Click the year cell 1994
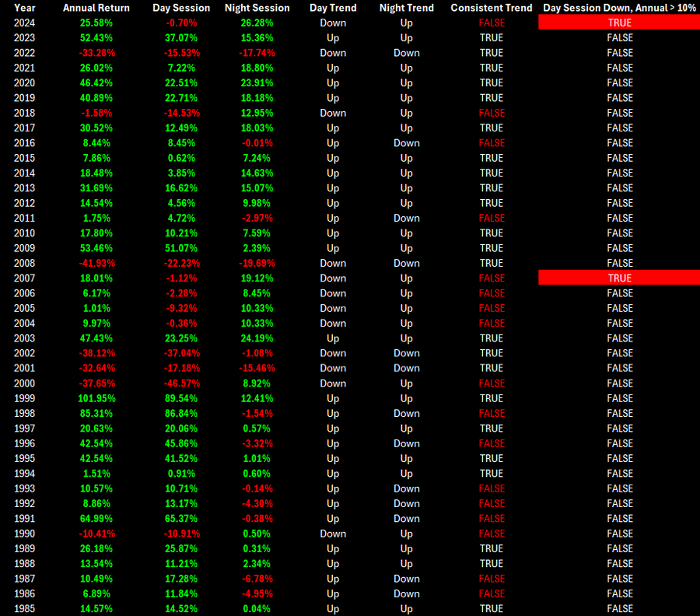This screenshot has width=700, height=616. (x=25, y=474)
